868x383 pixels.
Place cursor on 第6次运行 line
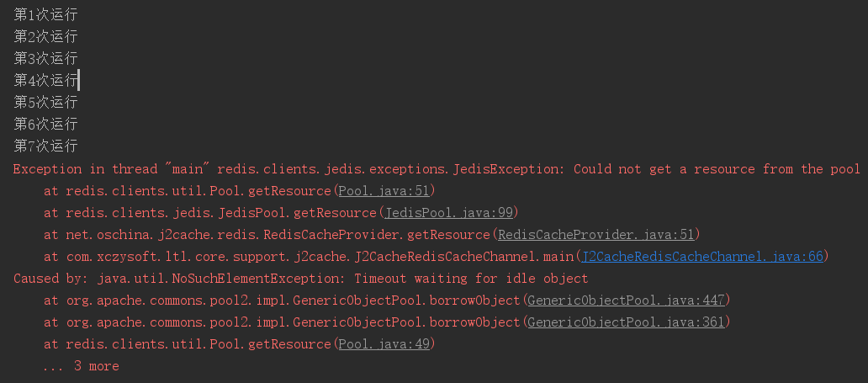(x=46, y=125)
